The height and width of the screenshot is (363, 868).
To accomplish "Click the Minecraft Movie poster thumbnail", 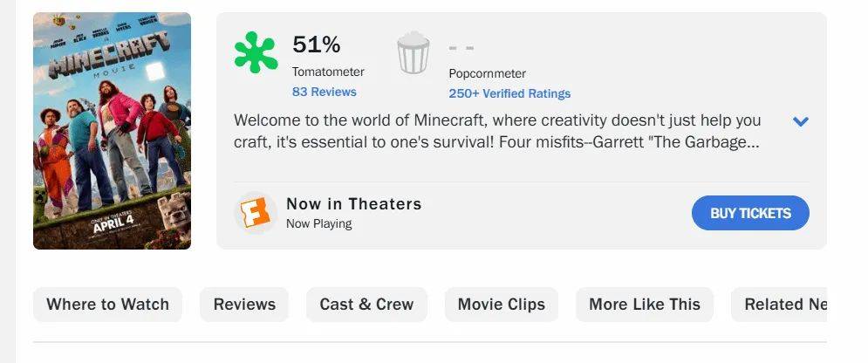I will 112,131.
